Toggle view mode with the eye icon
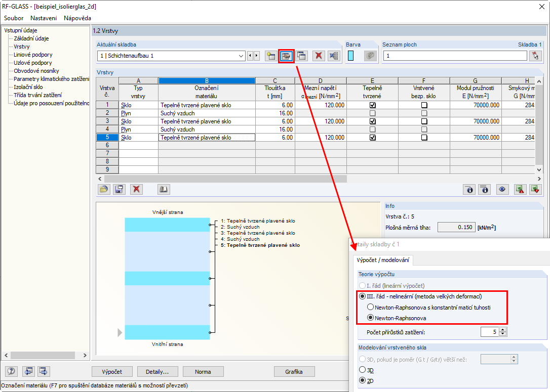 [x=502, y=190]
